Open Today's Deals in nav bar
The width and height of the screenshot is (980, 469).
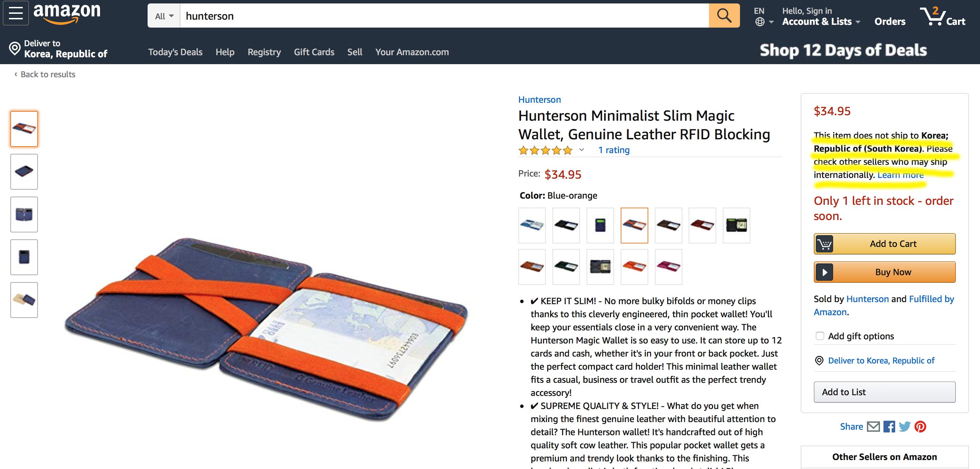tap(175, 52)
